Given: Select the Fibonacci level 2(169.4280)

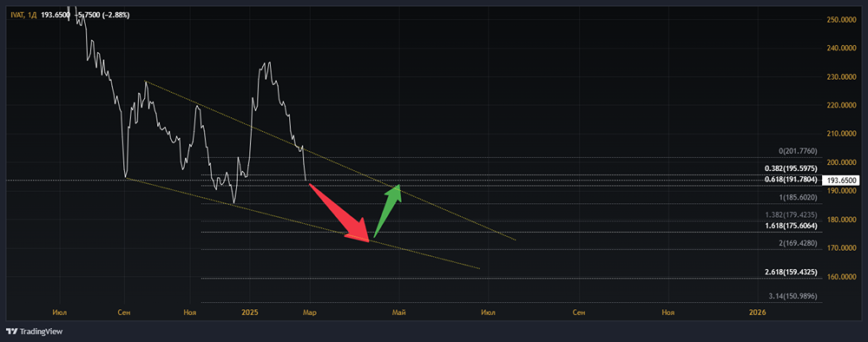Looking at the screenshot, I should click(797, 244).
